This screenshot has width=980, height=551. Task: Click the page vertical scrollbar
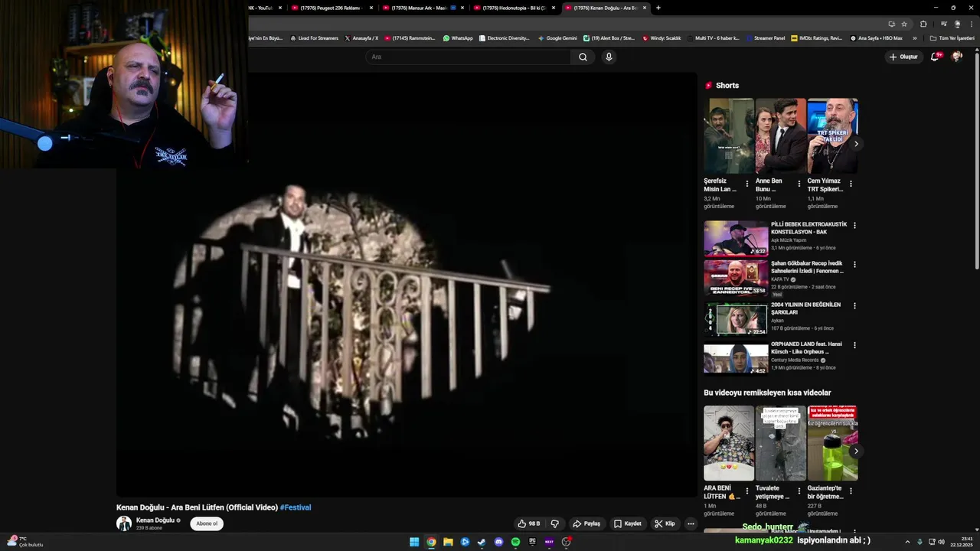tap(976, 161)
